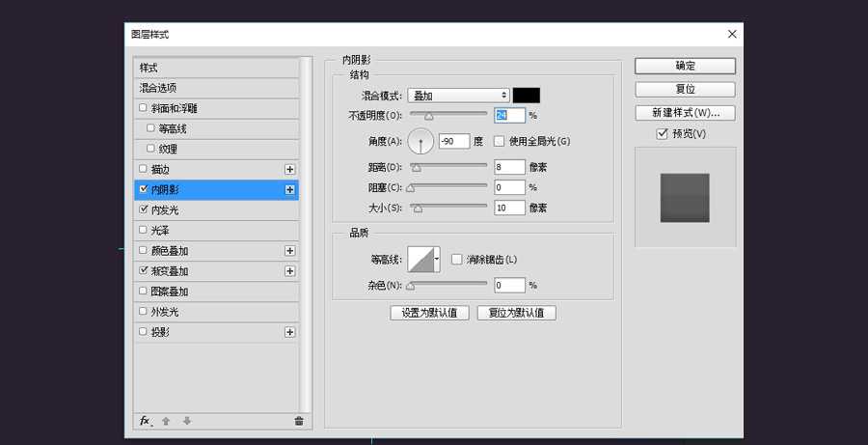Click the move effect up arrow

167,421
